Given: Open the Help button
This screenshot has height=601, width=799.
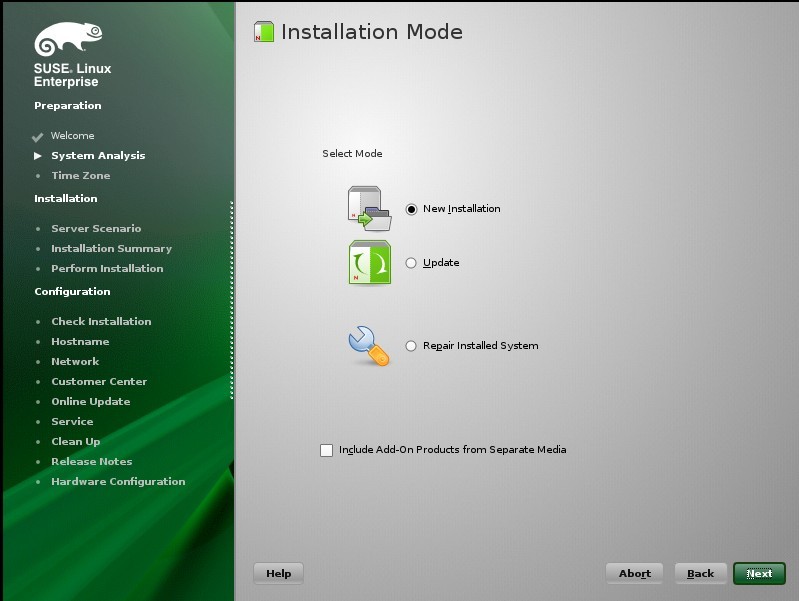Looking at the screenshot, I should [x=278, y=573].
